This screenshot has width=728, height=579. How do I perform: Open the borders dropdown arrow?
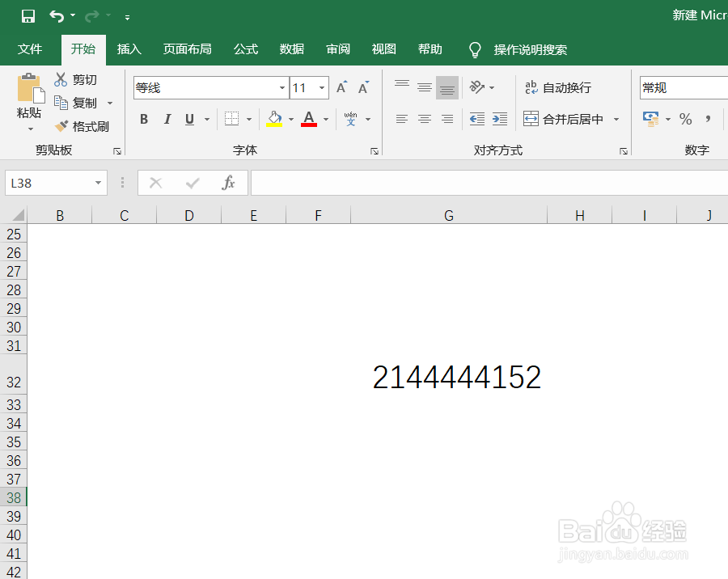click(249, 120)
